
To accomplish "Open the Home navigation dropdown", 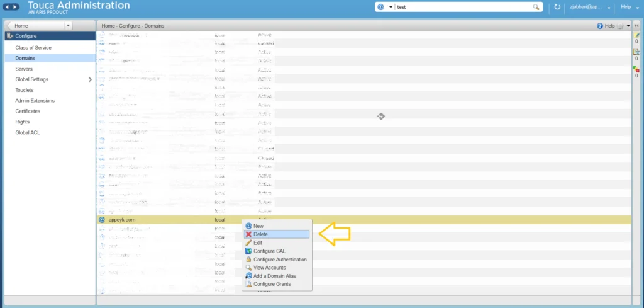I will 68,25.
